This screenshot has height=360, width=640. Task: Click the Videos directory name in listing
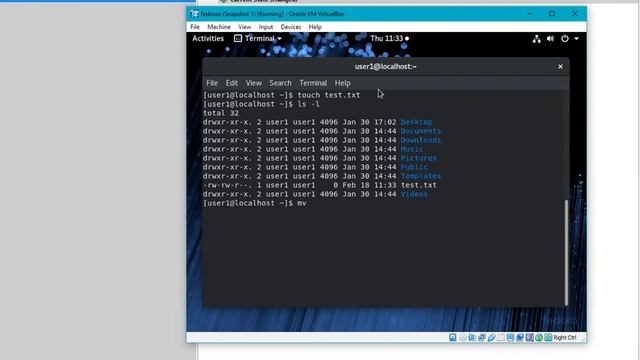coord(414,194)
